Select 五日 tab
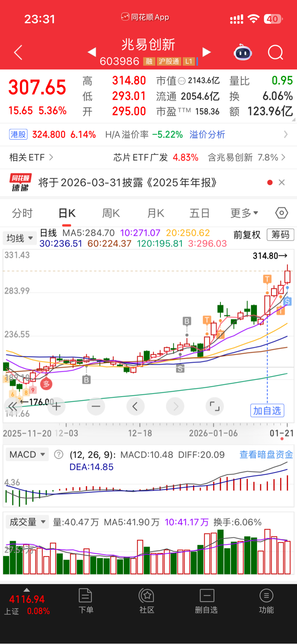 200,213
